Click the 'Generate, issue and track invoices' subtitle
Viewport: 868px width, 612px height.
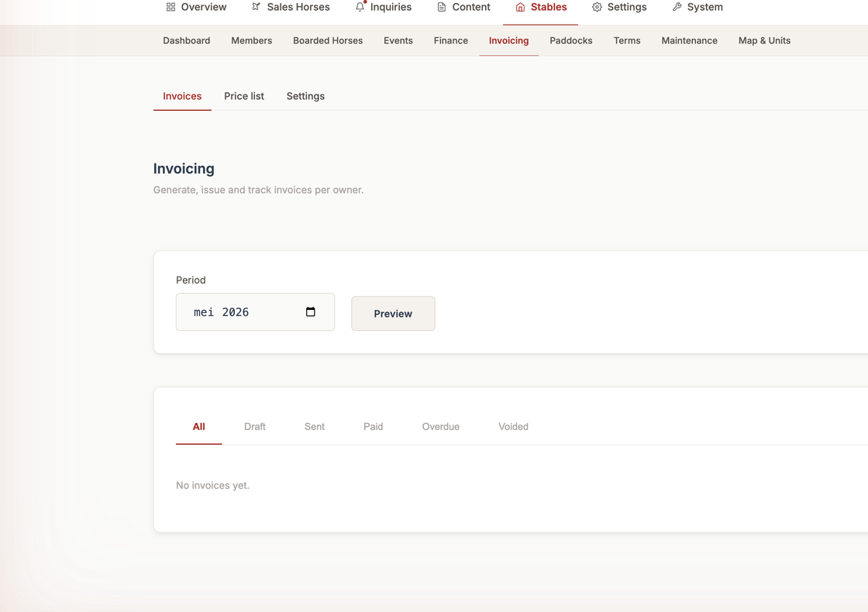point(259,190)
